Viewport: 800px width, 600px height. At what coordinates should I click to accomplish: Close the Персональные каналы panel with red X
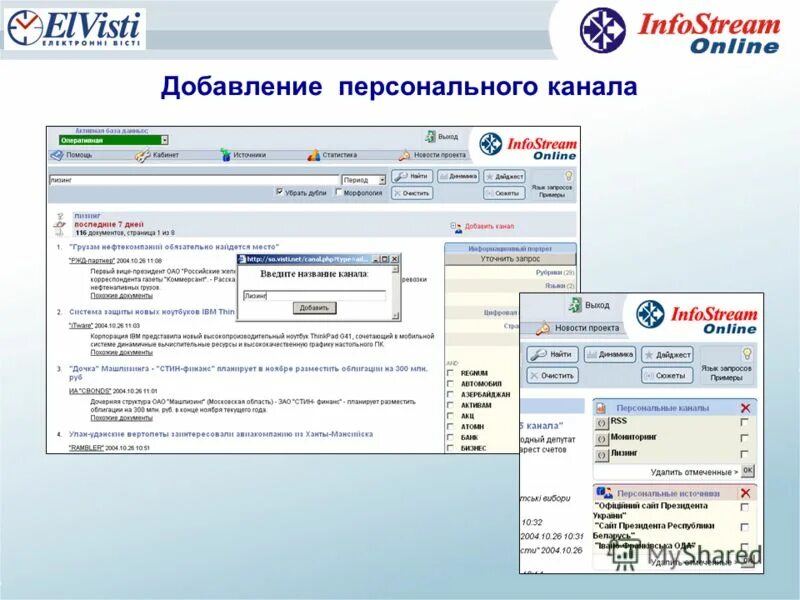(x=745, y=408)
